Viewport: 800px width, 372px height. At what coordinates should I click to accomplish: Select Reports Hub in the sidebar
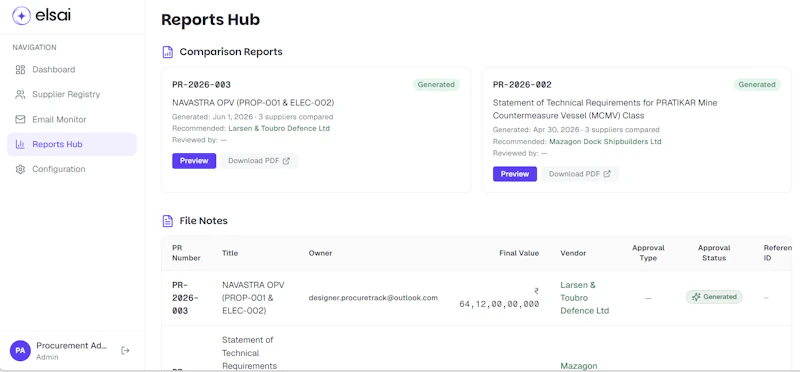72,144
